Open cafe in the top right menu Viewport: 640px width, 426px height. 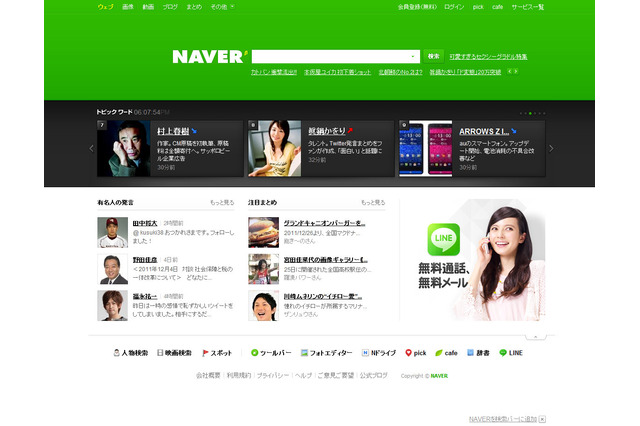pos(497,7)
